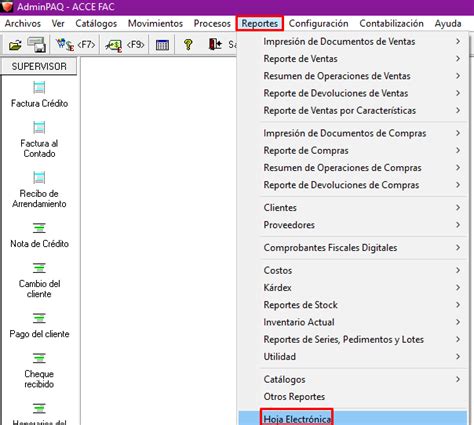474x425 pixels.
Task: Open the calendar grid toolbar icon
Action: click(162, 45)
